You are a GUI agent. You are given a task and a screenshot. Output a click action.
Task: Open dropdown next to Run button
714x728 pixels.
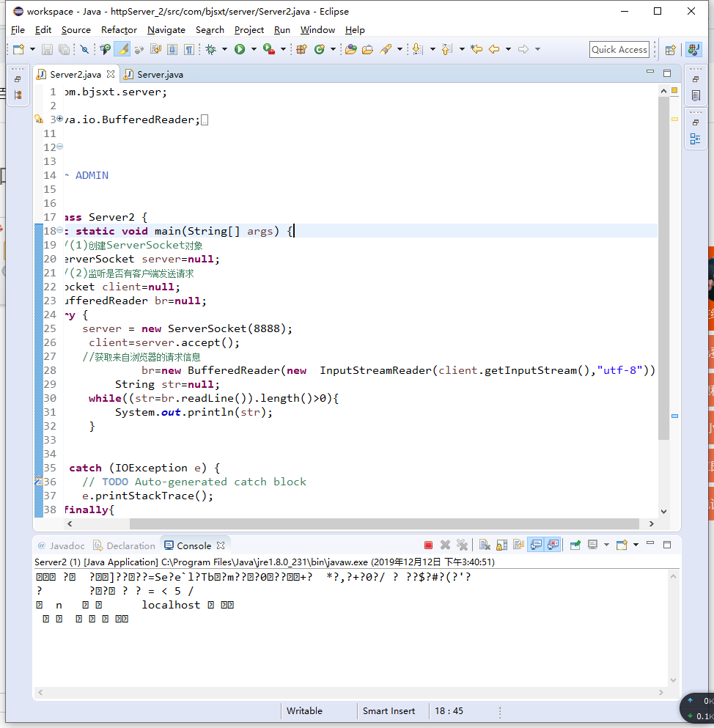coord(254,49)
